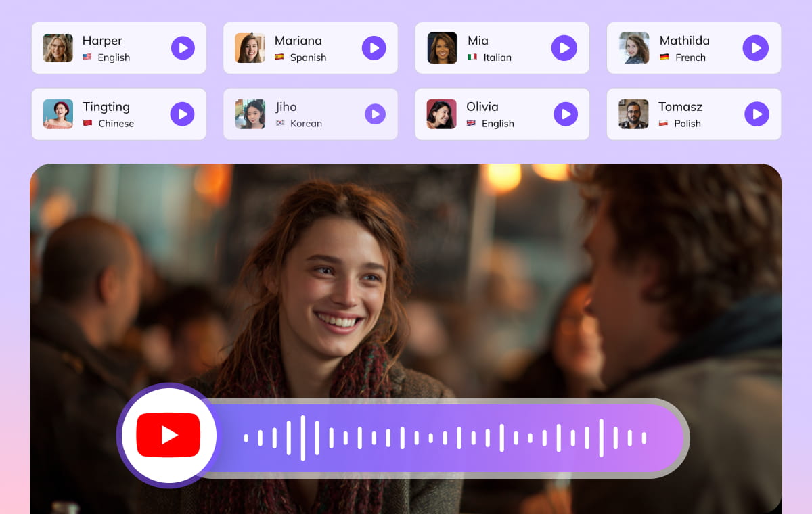Play Mathilda's French voice sample
812x514 pixels.
tap(756, 47)
